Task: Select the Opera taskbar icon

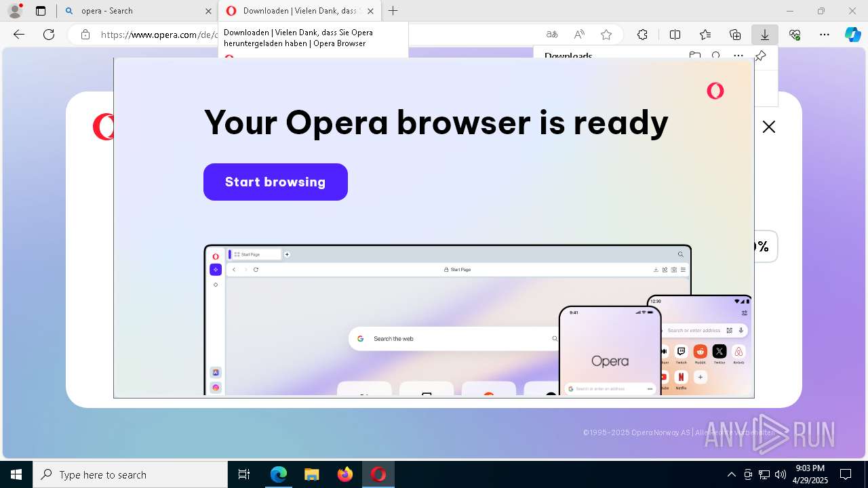Action: 378,474
